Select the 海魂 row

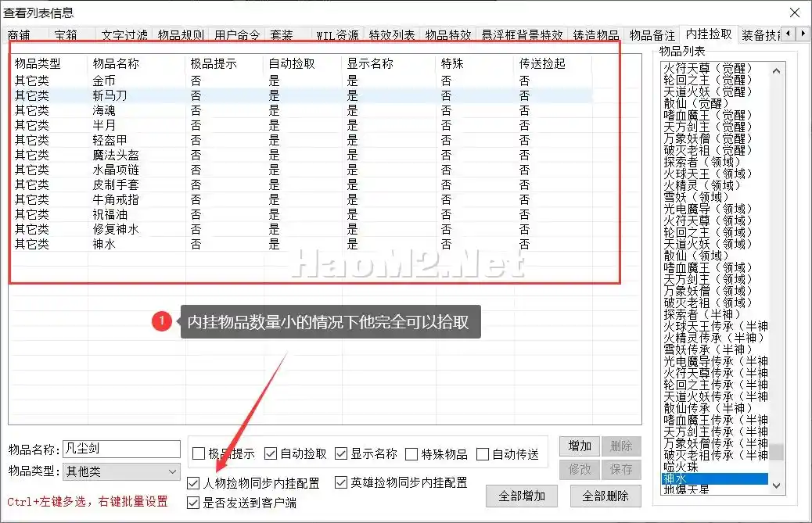[301, 111]
